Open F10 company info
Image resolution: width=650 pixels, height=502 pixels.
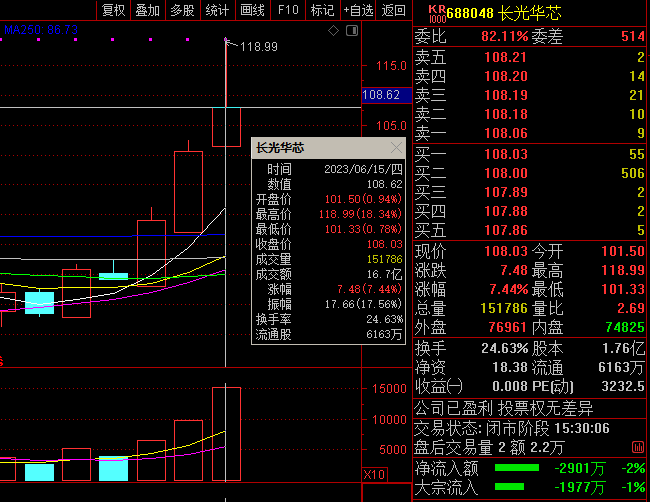288,10
